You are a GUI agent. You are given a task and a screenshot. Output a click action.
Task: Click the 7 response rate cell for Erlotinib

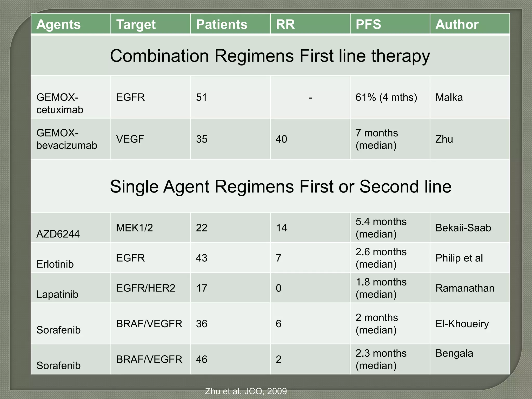pos(310,258)
